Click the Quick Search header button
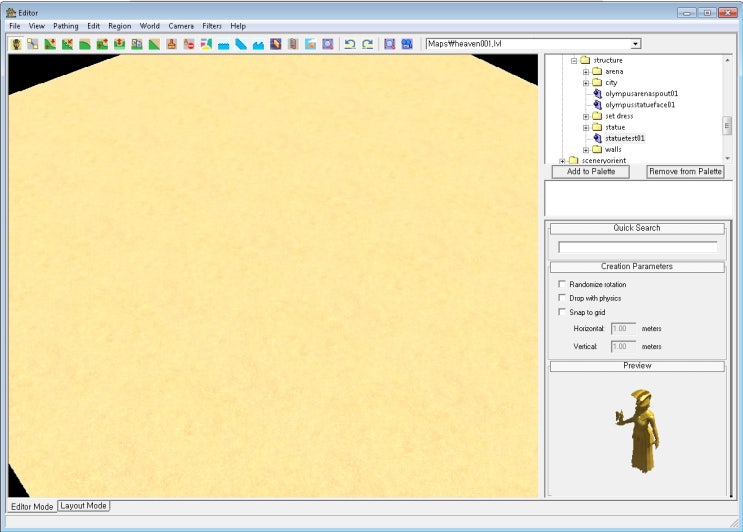 coord(637,228)
